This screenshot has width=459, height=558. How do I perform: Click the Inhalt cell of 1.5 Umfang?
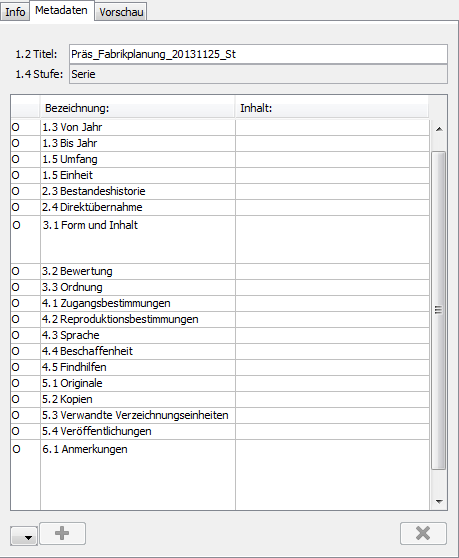pos(332,159)
